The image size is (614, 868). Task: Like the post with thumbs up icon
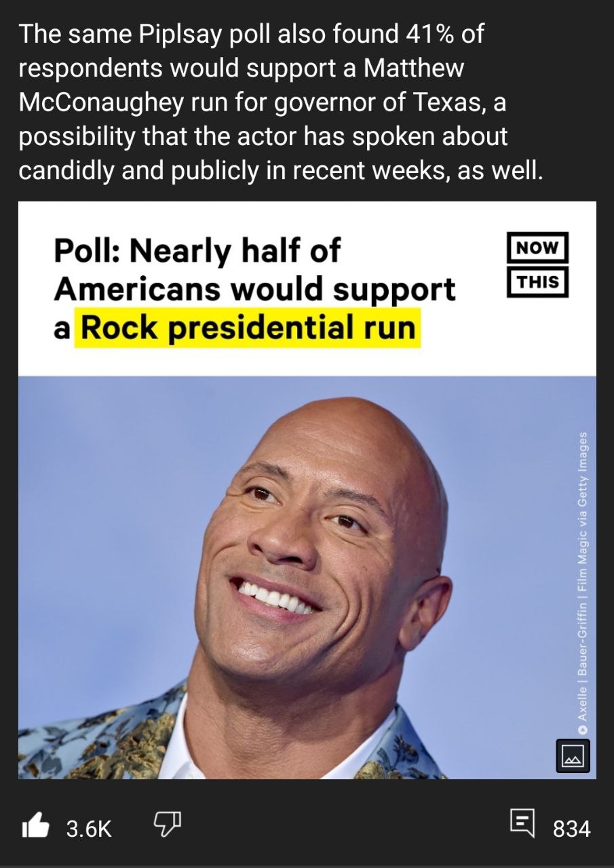click(36, 827)
